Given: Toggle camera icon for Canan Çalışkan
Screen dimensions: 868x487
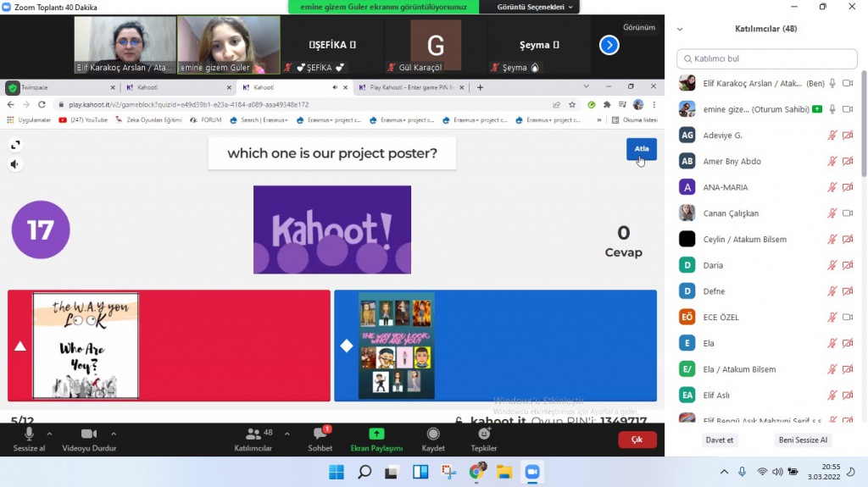Looking at the screenshot, I should 848,213.
